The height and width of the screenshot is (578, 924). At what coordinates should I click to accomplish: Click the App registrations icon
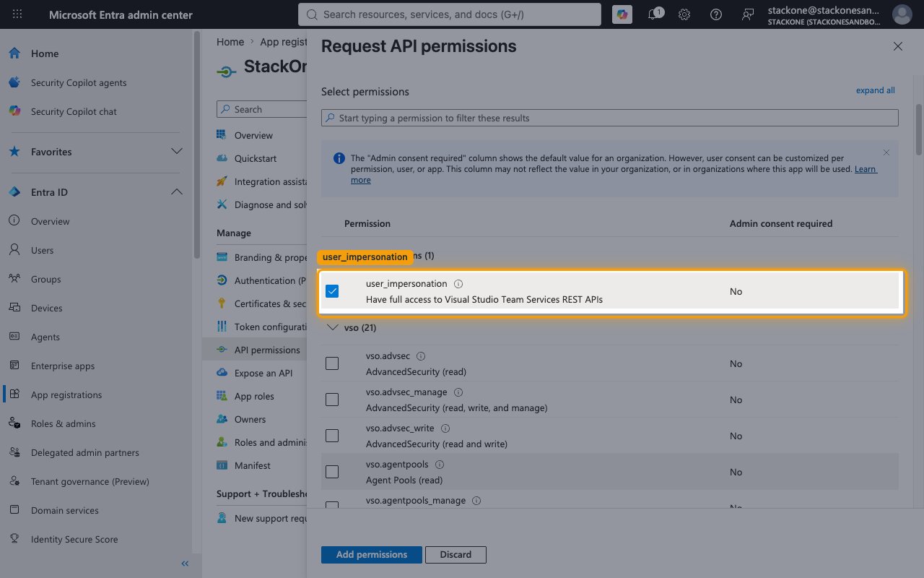pos(14,394)
